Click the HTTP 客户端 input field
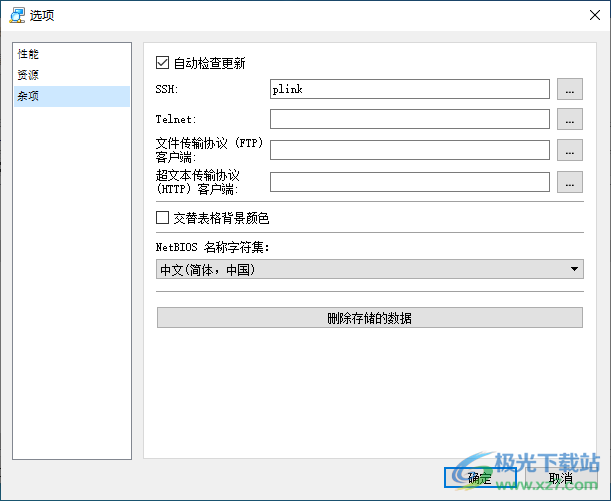 (x=410, y=182)
